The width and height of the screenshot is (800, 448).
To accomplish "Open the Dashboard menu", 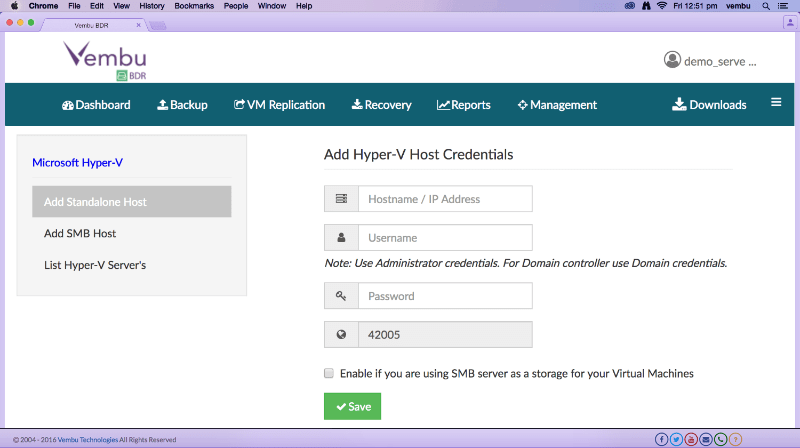I will pyautogui.click(x=96, y=105).
